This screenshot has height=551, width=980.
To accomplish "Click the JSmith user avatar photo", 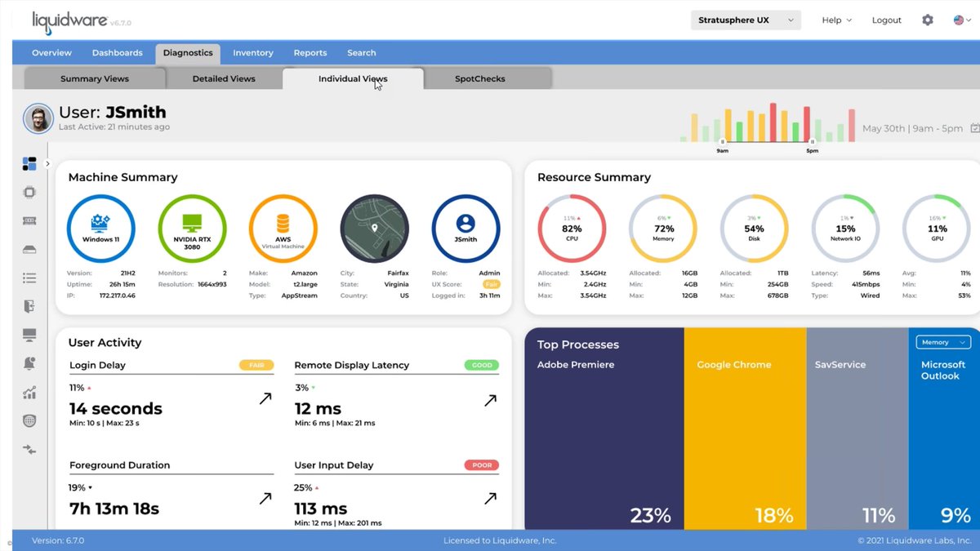I will coord(38,118).
